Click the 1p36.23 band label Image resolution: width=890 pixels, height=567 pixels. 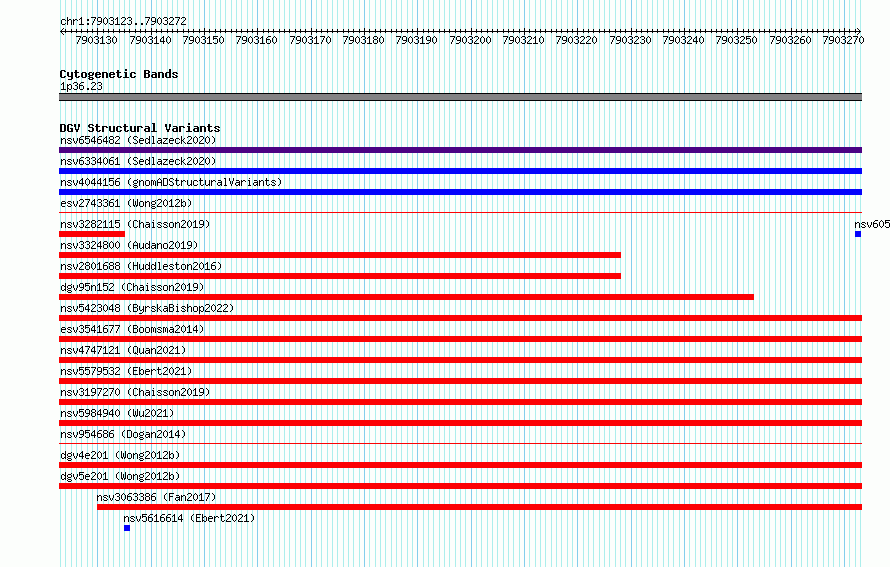tap(81, 86)
